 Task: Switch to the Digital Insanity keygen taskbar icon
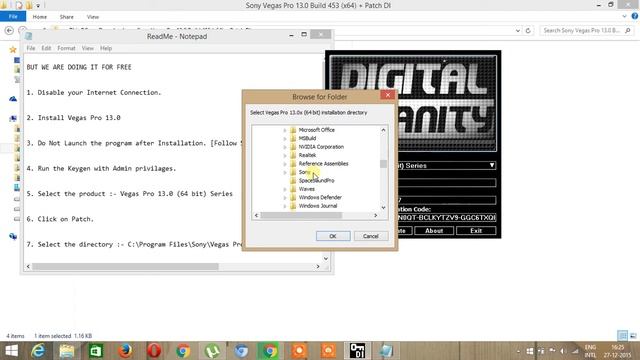tap(357, 351)
